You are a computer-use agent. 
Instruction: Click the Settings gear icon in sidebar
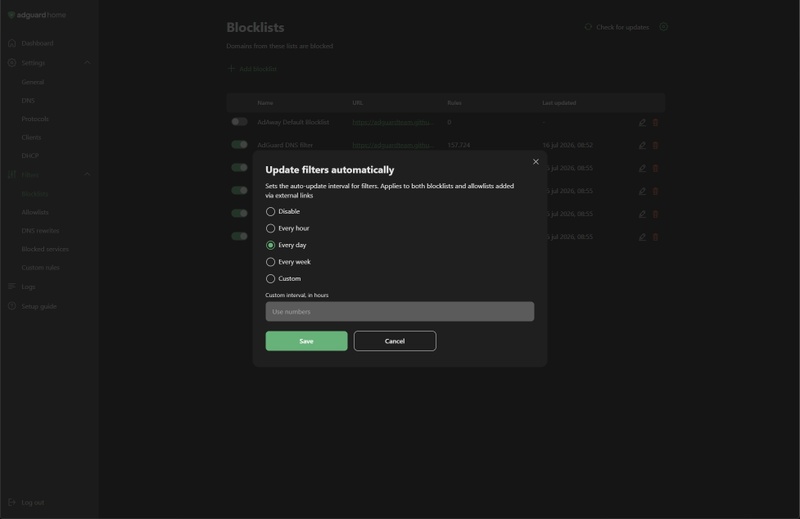[12, 62]
